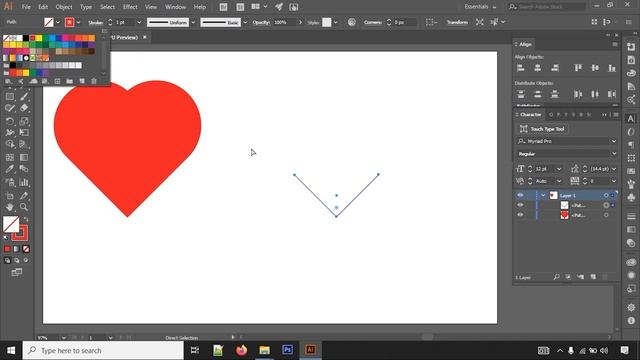The image size is (640, 360).
Task: Click Vertical Align Top in Align panel
Action: point(578,68)
